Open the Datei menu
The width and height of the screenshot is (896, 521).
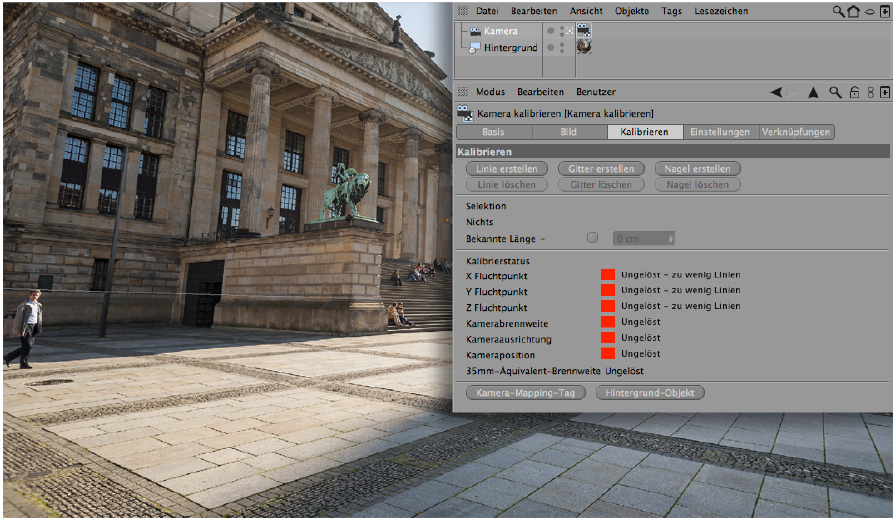coord(486,11)
